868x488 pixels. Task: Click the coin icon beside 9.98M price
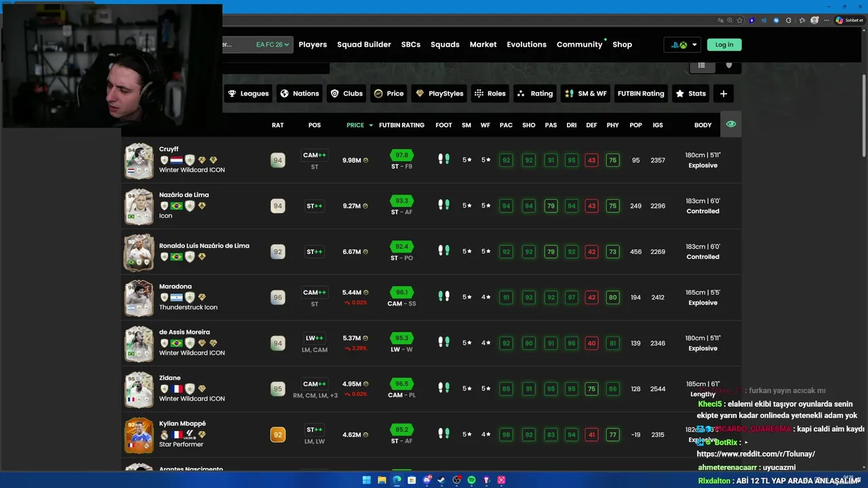coord(366,161)
